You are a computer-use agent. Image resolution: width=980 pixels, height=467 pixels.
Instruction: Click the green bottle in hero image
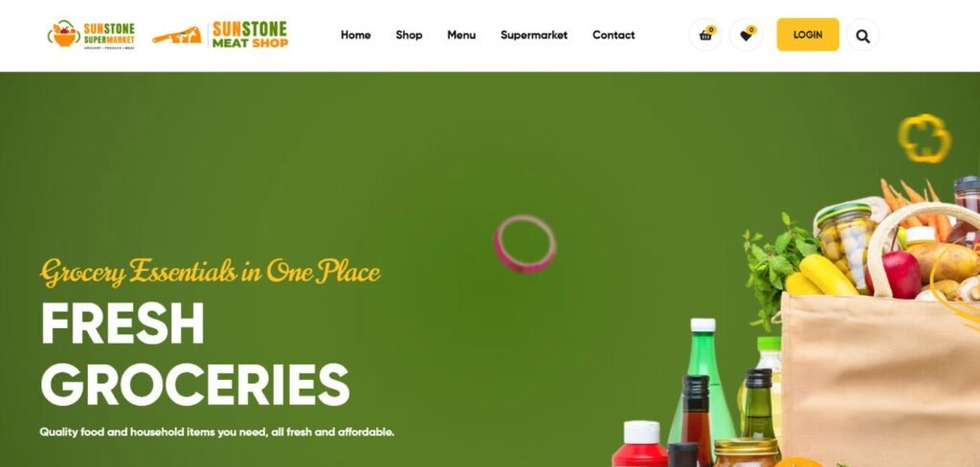click(702, 382)
